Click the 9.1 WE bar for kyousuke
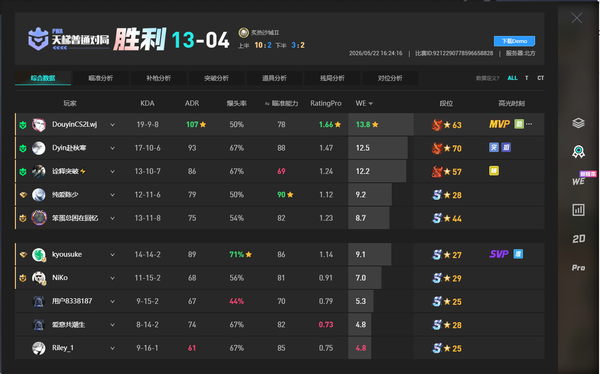 pyautogui.click(x=370, y=255)
